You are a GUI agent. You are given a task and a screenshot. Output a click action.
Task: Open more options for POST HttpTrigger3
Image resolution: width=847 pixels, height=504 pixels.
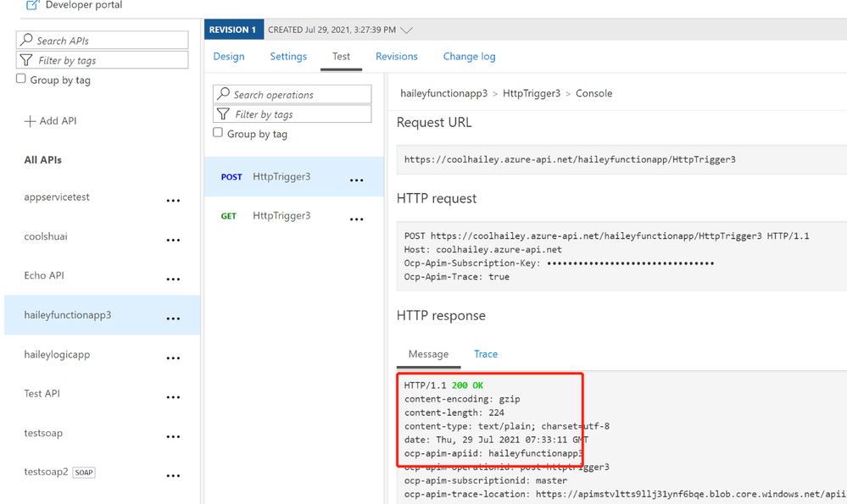356,180
